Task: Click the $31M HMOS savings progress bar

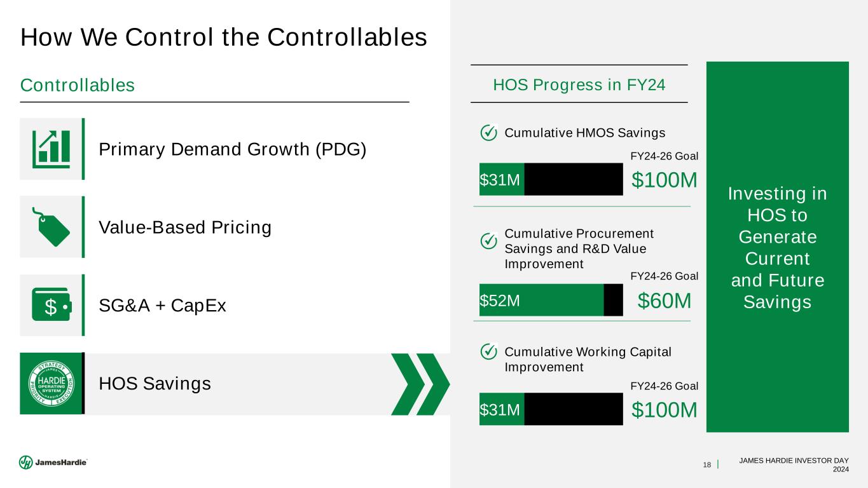Action: click(551, 180)
